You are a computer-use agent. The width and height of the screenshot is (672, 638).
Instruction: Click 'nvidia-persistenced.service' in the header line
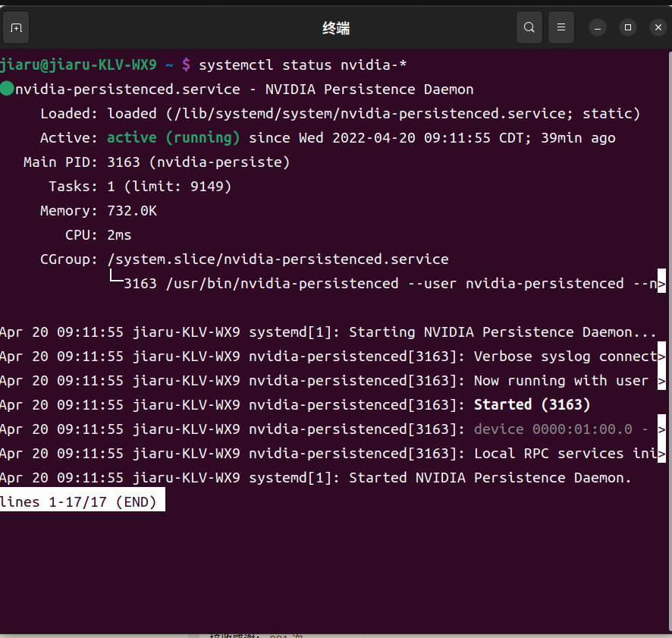click(x=127, y=90)
